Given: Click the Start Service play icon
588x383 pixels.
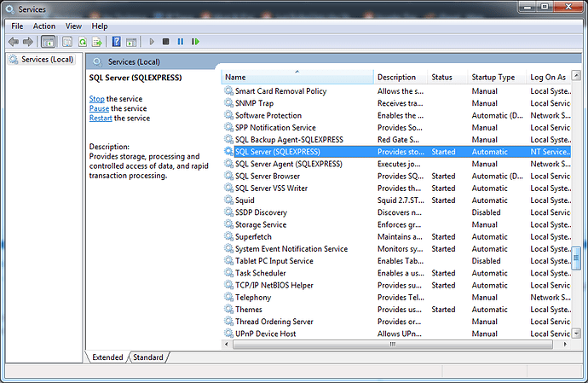Looking at the screenshot, I should (x=152, y=42).
